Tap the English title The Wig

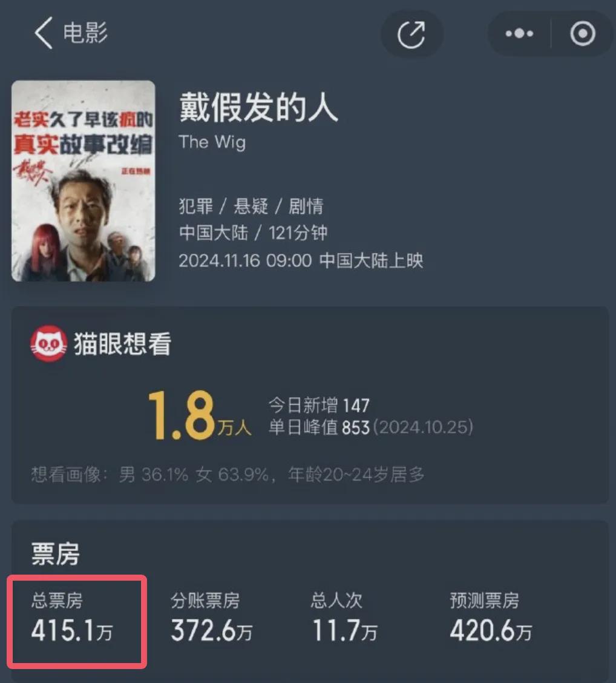pos(212,142)
